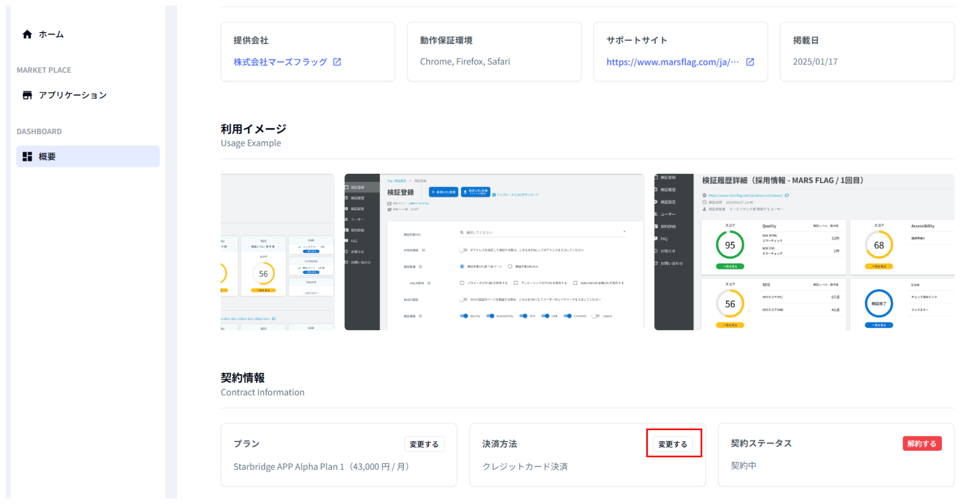
Task: Click the Home house icon
Action: tap(27, 34)
